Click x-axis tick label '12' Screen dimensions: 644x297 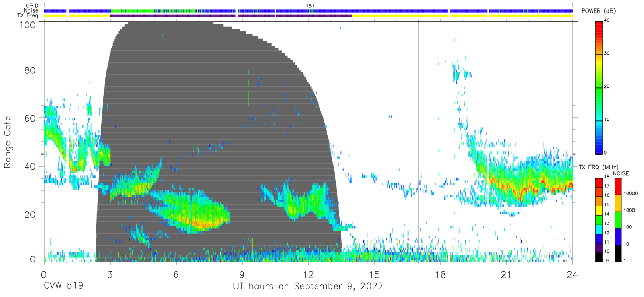point(308,274)
